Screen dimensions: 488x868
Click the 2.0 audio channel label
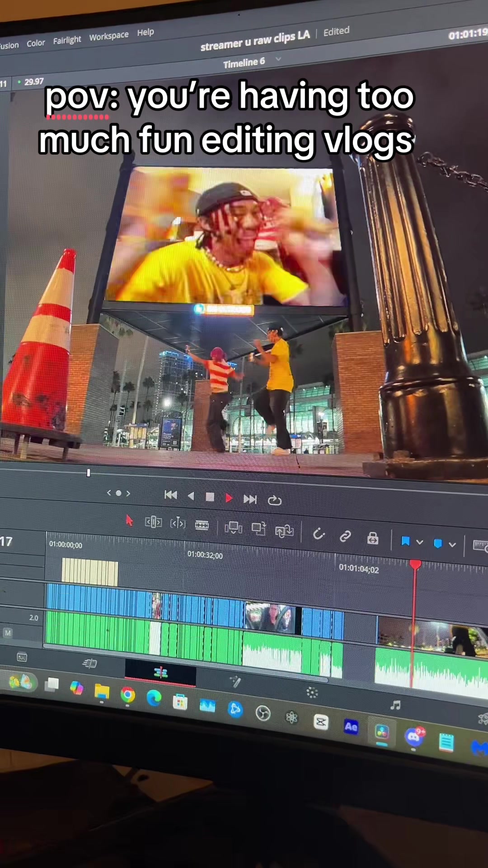(x=34, y=618)
